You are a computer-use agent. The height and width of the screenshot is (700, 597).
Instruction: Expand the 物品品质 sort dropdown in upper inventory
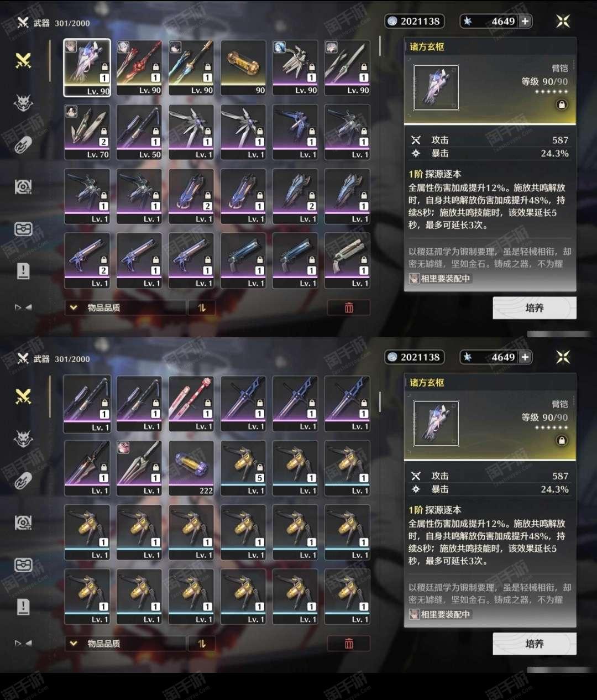coord(125,308)
